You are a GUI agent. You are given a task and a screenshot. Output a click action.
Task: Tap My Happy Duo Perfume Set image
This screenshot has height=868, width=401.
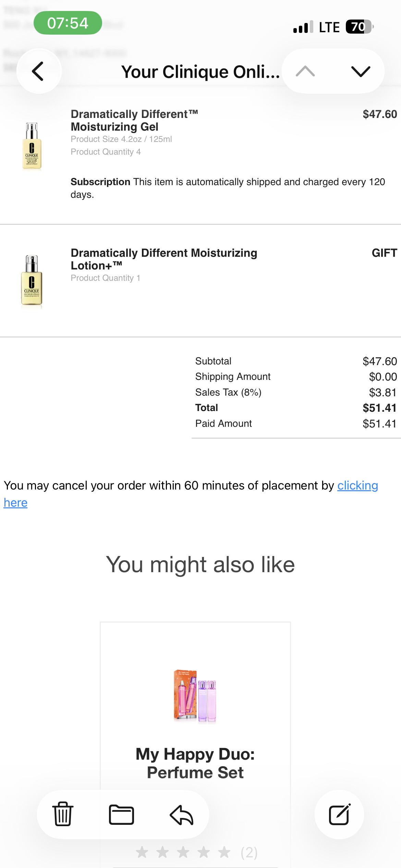(x=195, y=695)
